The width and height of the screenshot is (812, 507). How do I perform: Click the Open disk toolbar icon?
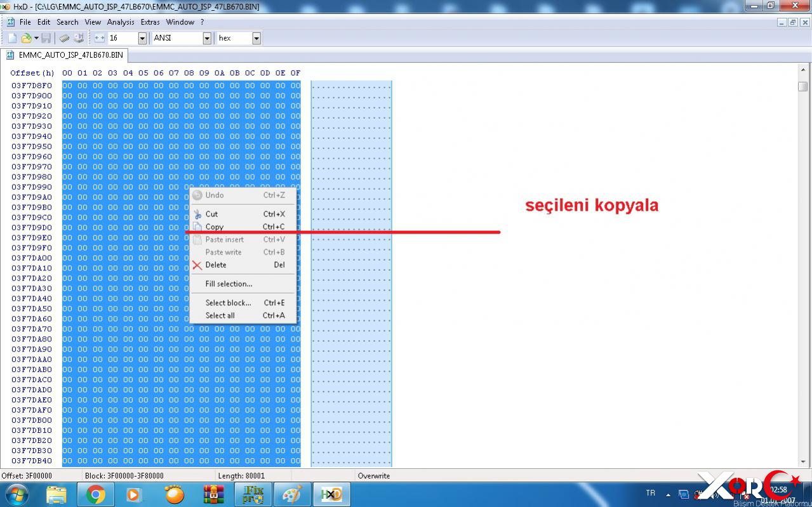[x=79, y=38]
